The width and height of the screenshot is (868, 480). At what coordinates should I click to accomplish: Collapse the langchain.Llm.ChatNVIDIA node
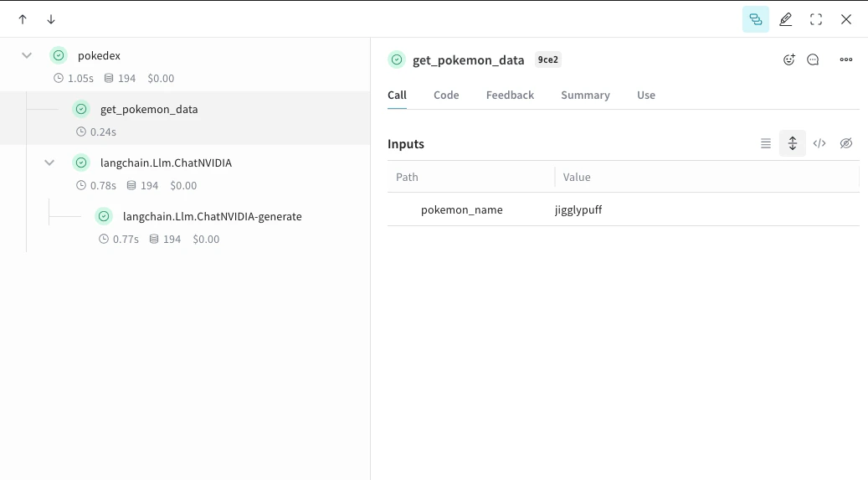(x=49, y=163)
